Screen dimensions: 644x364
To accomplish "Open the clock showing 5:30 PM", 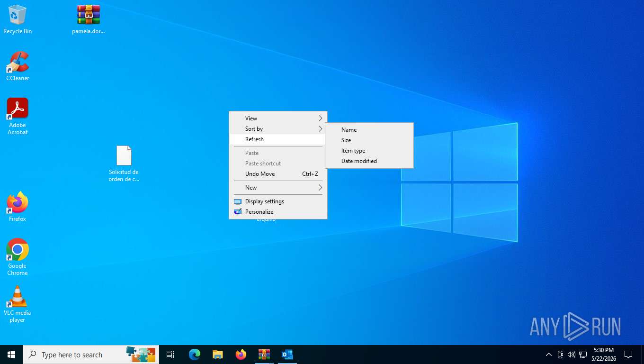I will click(604, 355).
